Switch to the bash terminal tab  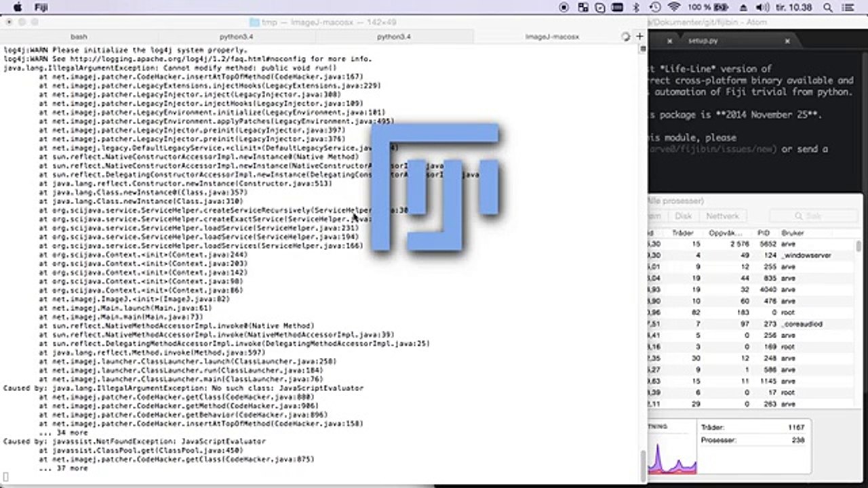[x=79, y=37]
